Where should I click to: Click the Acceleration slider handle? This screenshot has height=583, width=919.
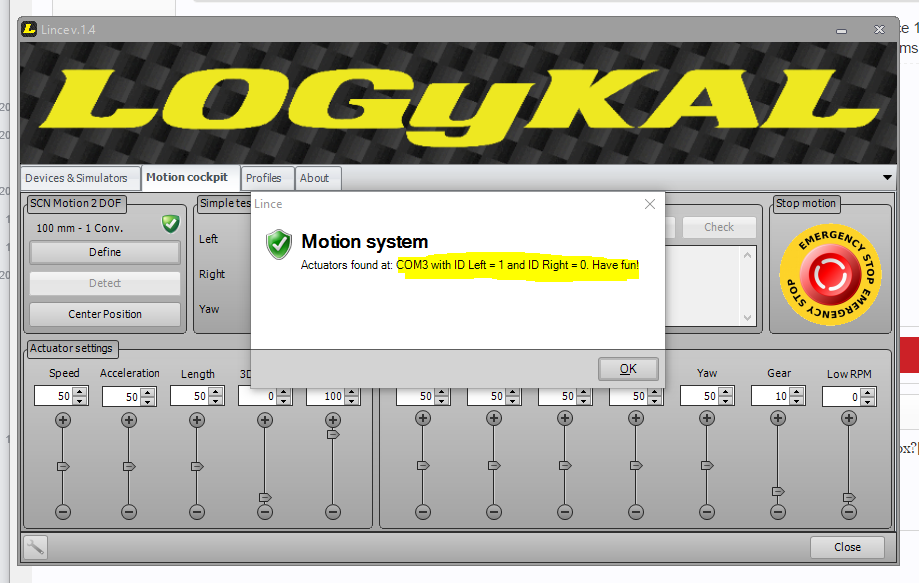[130, 466]
